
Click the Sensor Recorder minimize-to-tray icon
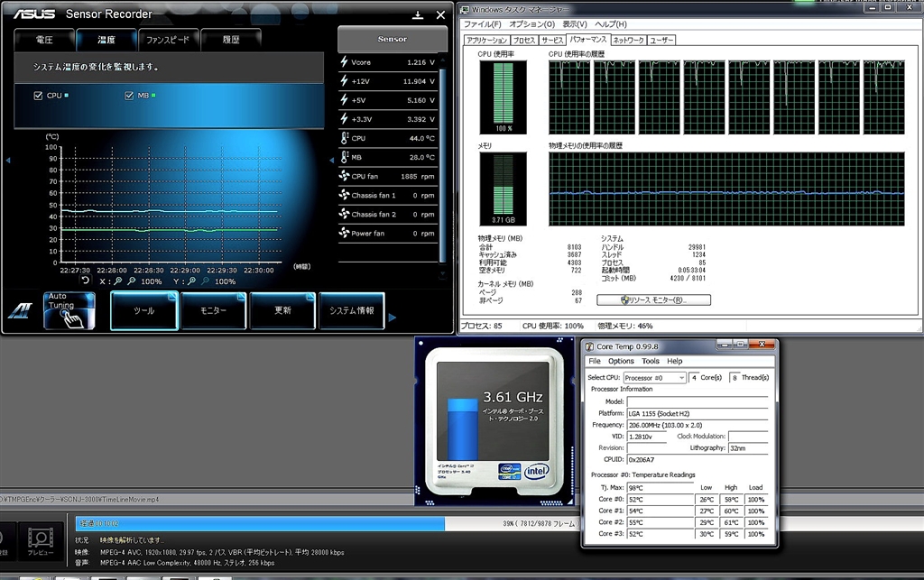pos(418,14)
